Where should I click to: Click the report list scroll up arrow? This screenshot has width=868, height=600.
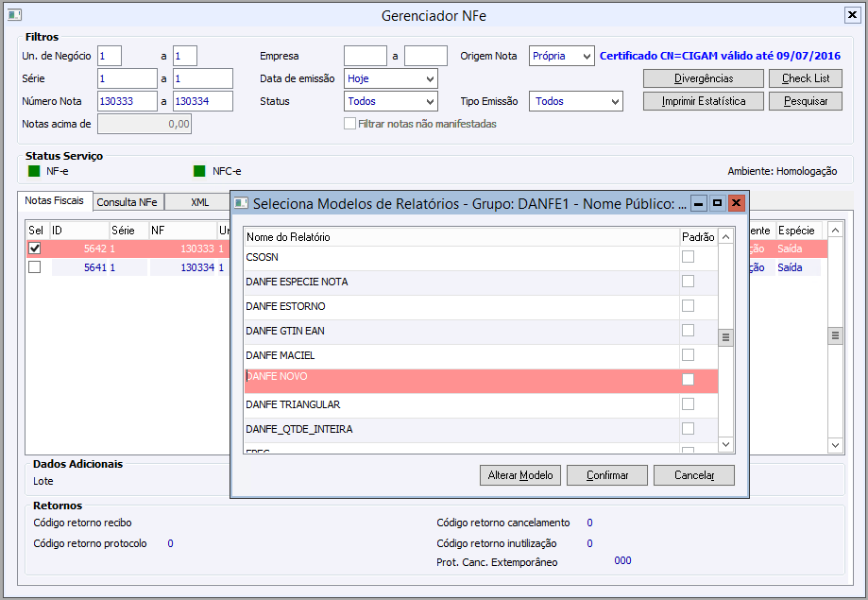point(725,237)
